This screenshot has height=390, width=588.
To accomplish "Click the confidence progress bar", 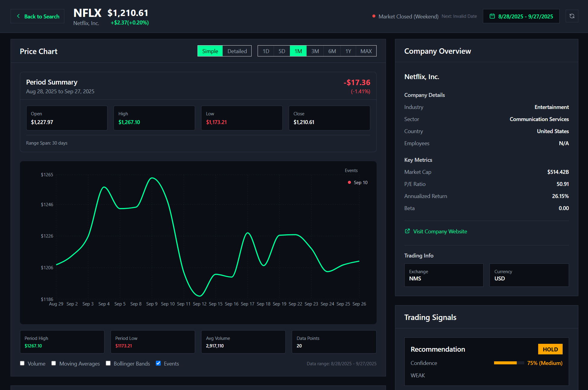I will click(509, 363).
